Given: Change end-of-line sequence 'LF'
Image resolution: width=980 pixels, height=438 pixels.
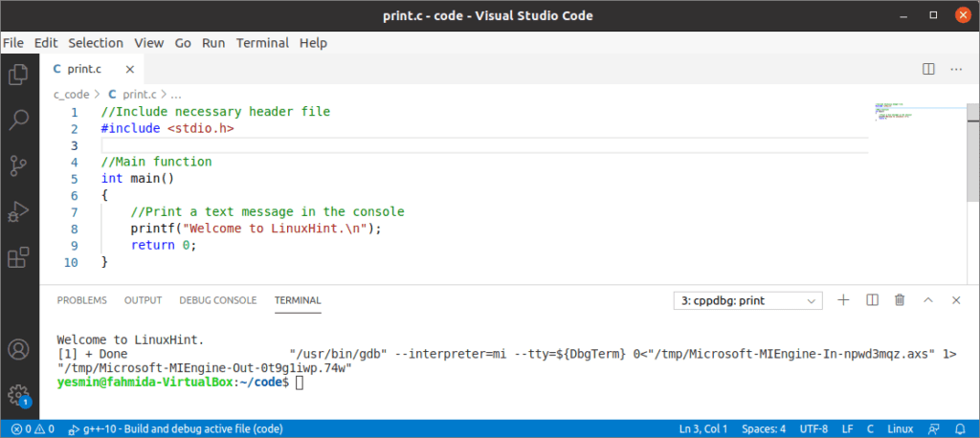Looking at the screenshot, I should [848, 429].
